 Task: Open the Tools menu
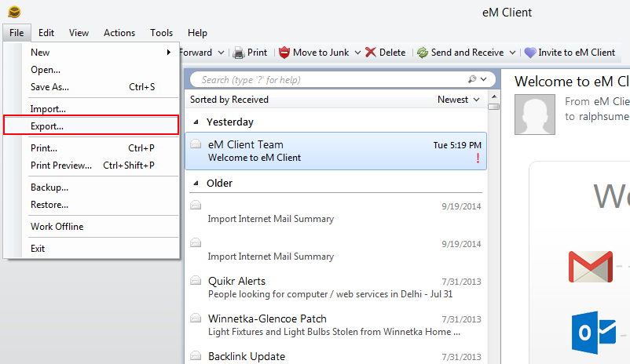pos(162,33)
